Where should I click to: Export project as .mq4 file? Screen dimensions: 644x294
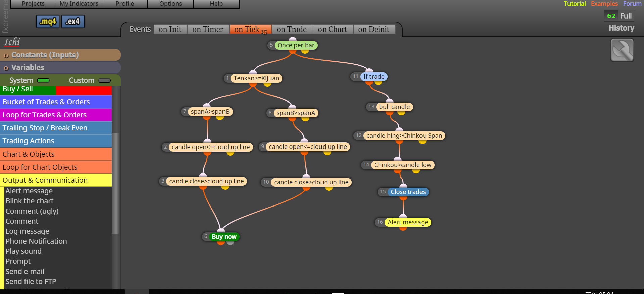pyautogui.click(x=48, y=22)
